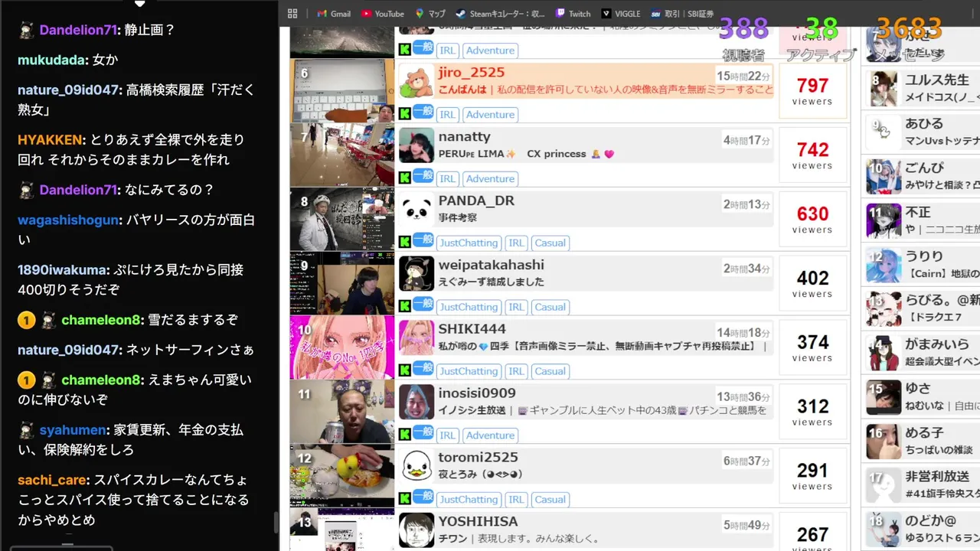The width and height of the screenshot is (980, 551).
Task: Open the SHIKI444 channel link
Action: (x=472, y=329)
